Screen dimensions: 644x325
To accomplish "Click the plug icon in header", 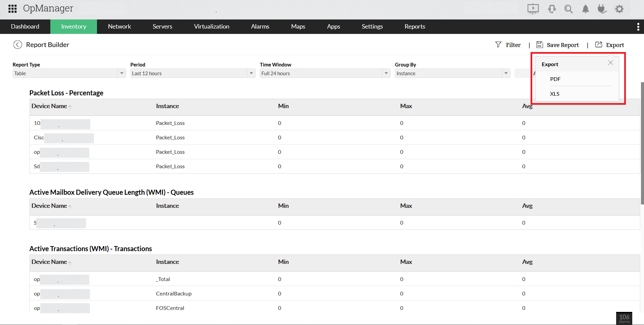I will tap(602, 9).
